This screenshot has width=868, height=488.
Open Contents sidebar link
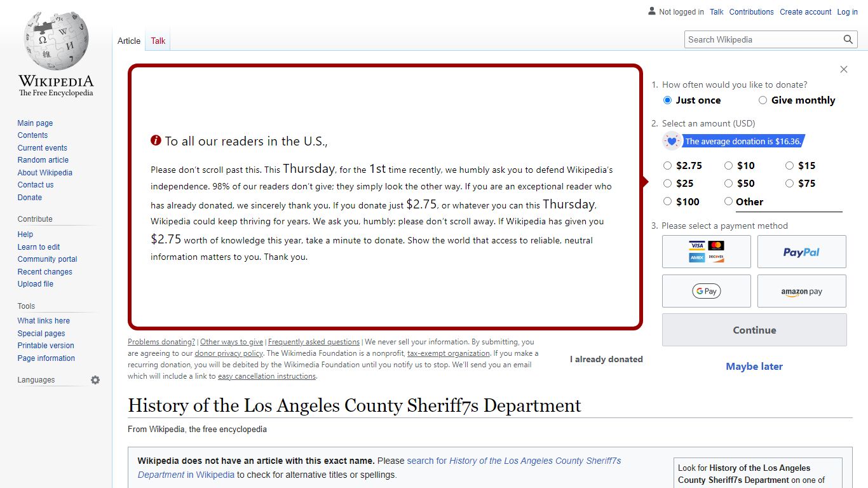pyautogui.click(x=32, y=135)
